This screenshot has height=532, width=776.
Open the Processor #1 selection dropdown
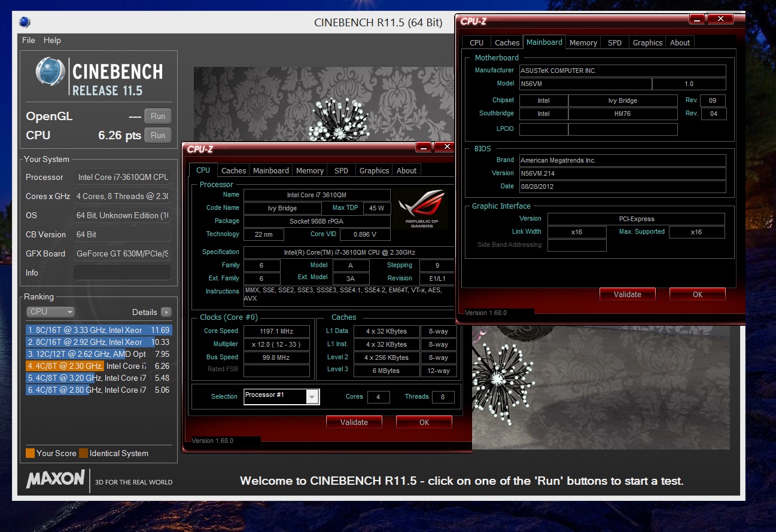pos(282,396)
